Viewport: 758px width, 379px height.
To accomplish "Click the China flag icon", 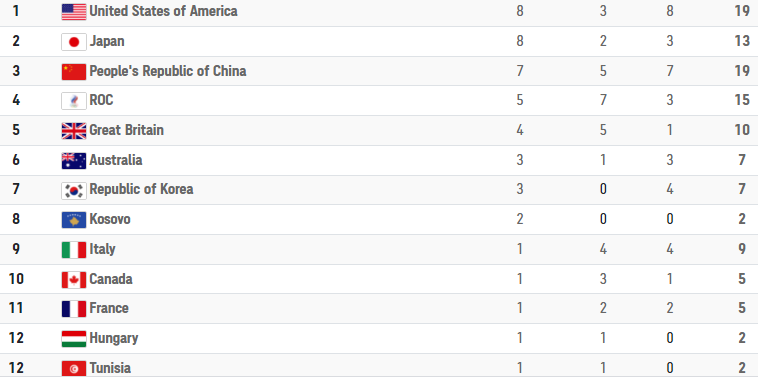I will [73, 72].
